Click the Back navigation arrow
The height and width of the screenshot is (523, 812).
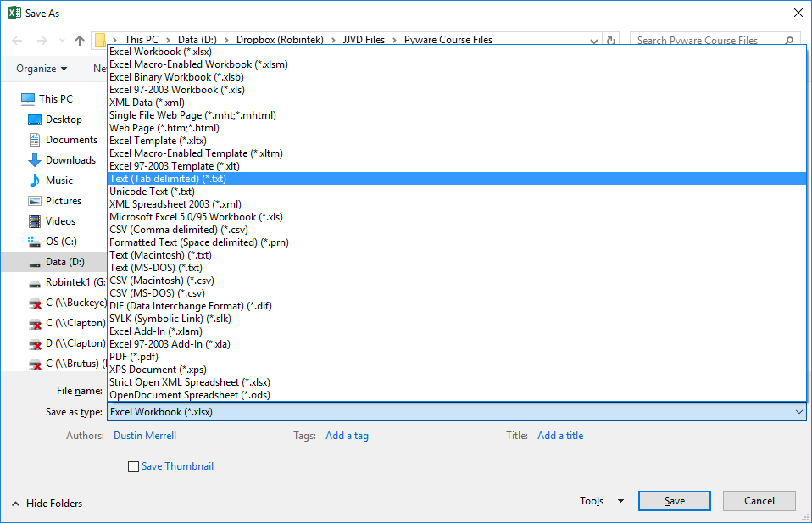[17, 41]
